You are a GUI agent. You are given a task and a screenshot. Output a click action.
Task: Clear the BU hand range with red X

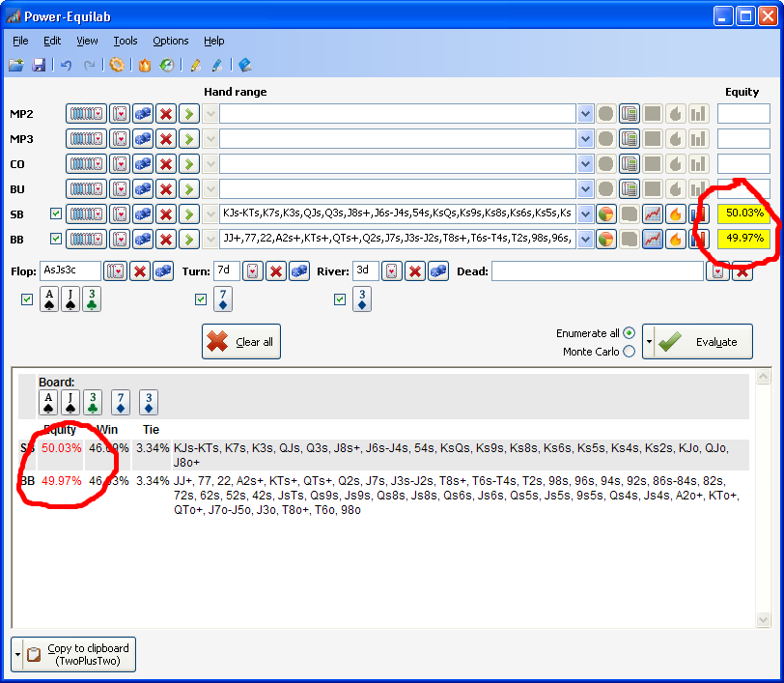coord(166,189)
